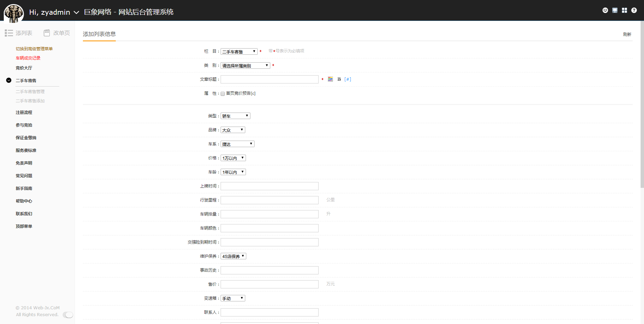
Task: Click the 车辆颜色 input field
Action: click(270, 228)
